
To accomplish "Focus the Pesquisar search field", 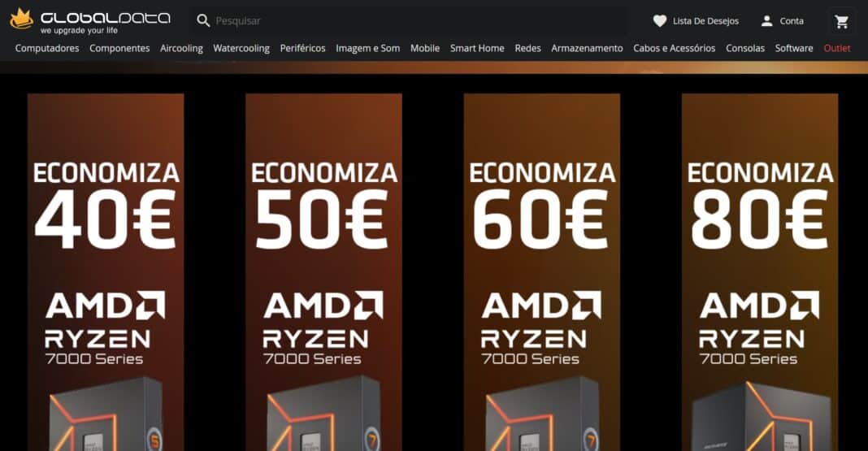I will [x=410, y=21].
